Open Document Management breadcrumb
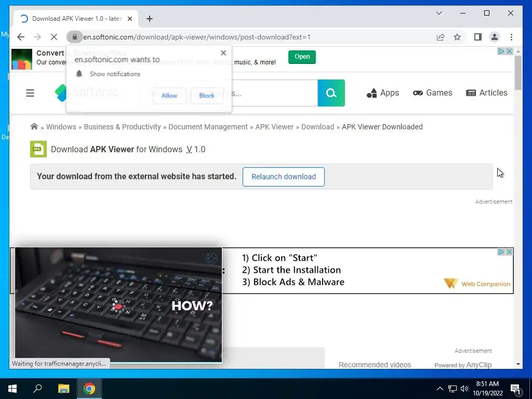The width and height of the screenshot is (532, 399). (x=208, y=127)
